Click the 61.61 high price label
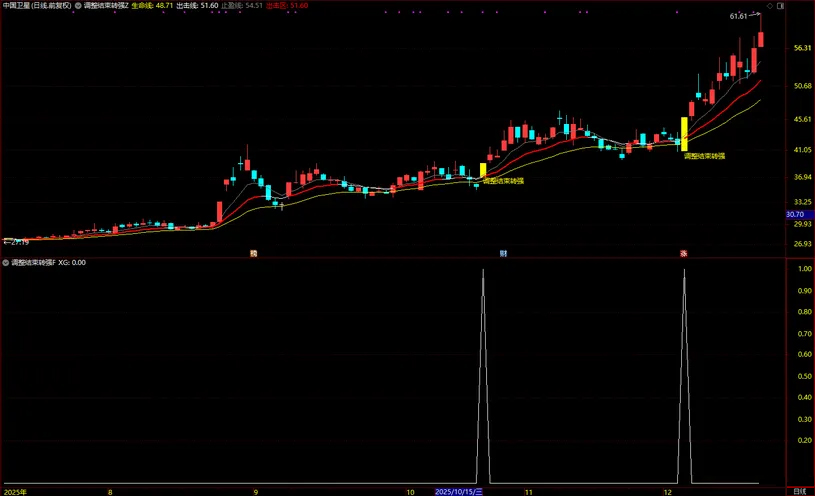The image size is (815, 496). click(x=738, y=16)
